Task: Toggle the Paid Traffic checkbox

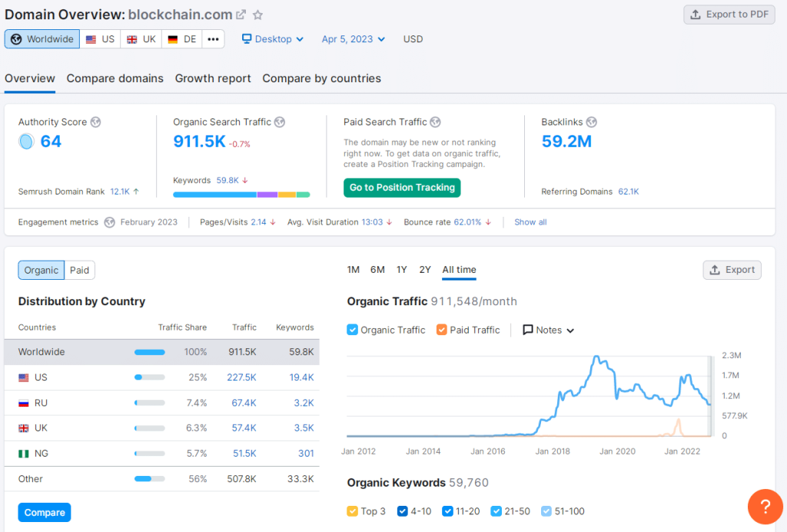Action: pyautogui.click(x=442, y=330)
